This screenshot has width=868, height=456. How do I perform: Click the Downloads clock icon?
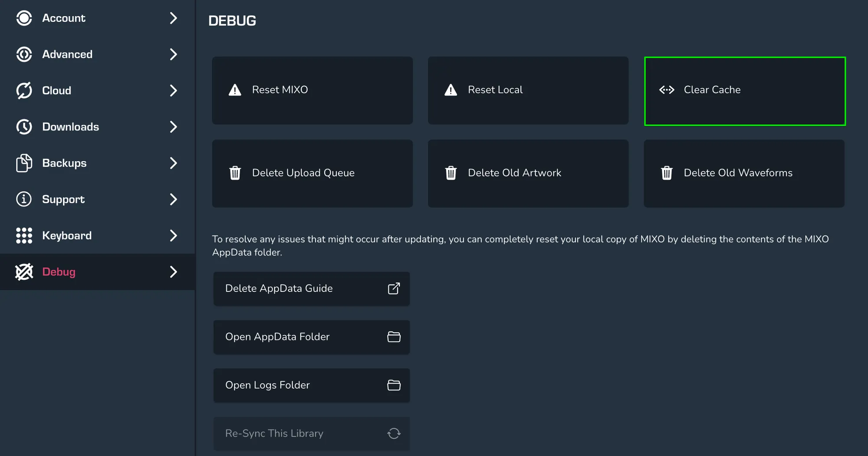[x=24, y=127]
